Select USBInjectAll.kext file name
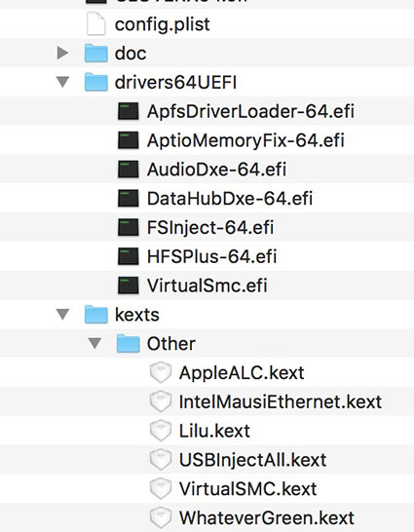The width and height of the screenshot is (414, 532). (x=252, y=461)
